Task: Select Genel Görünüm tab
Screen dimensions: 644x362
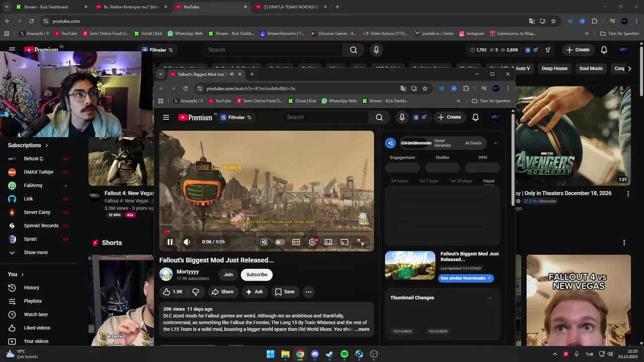Action: tap(443, 143)
